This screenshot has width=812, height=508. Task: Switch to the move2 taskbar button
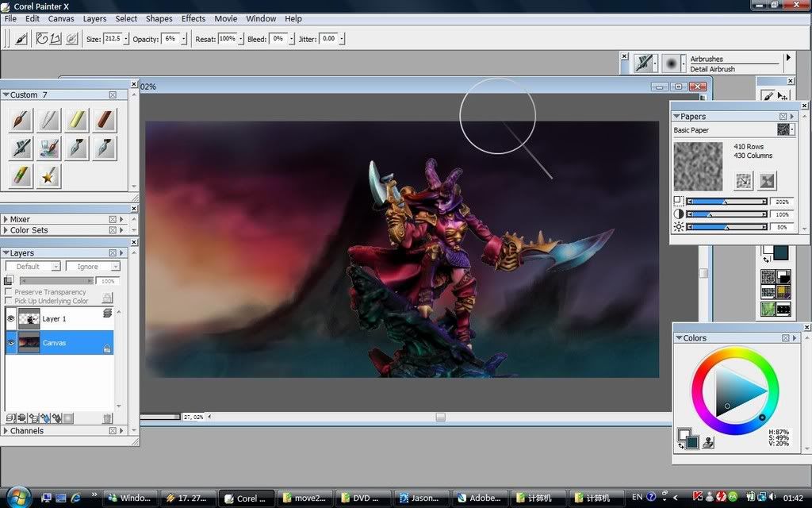click(x=305, y=498)
